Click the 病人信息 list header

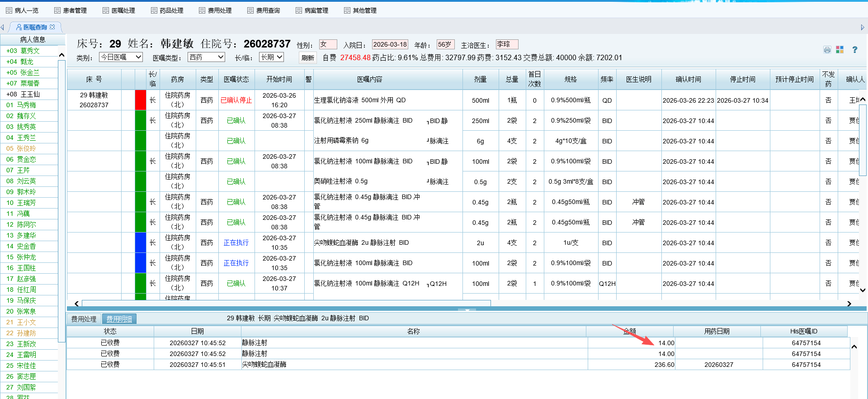point(33,39)
